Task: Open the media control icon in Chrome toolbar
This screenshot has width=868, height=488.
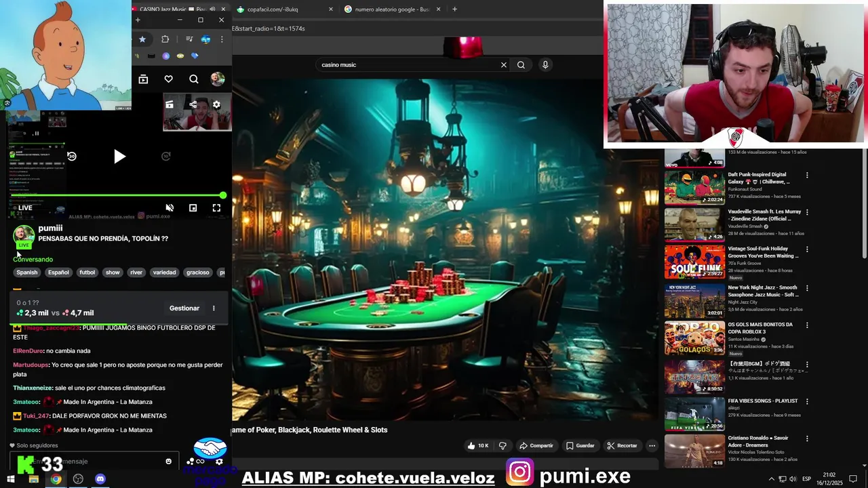Action: 189,39
